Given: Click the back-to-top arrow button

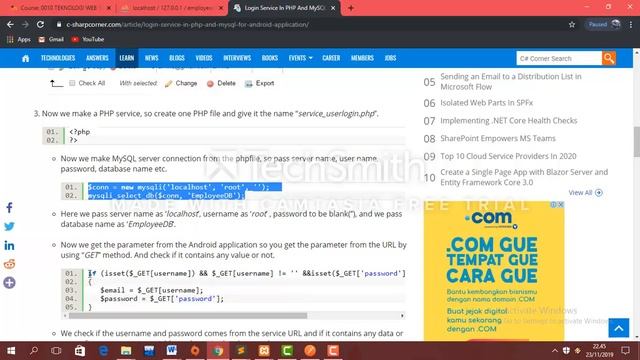Looking at the screenshot, I should (619, 328).
